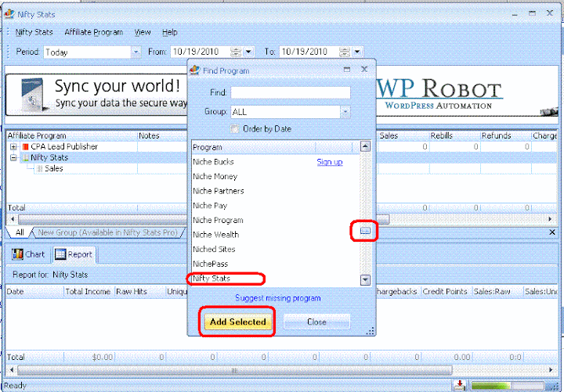Click the program list scroll down arrow
Screen dimensions: 564x392
[x=365, y=280]
